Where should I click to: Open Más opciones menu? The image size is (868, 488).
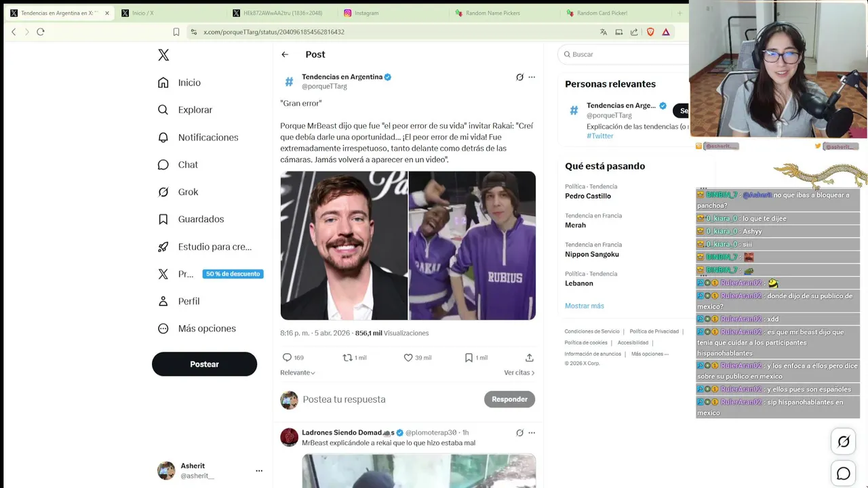(x=197, y=329)
